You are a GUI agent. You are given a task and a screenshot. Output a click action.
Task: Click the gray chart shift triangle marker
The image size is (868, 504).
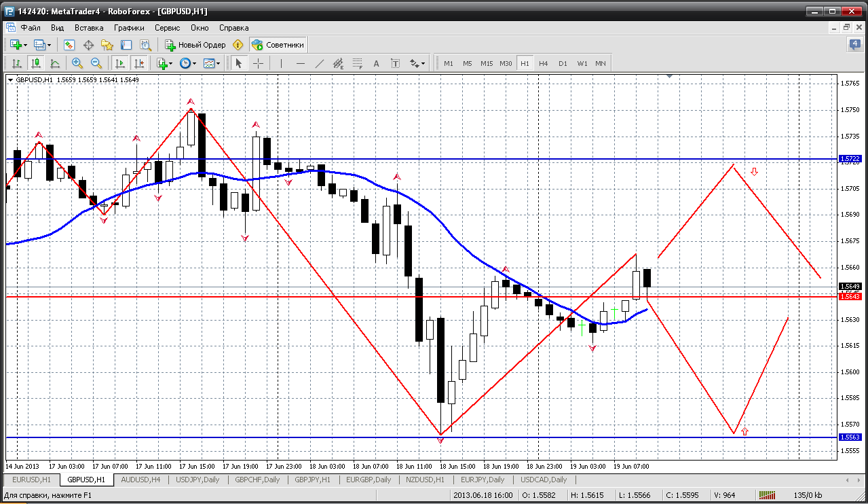(x=670, y=76)
